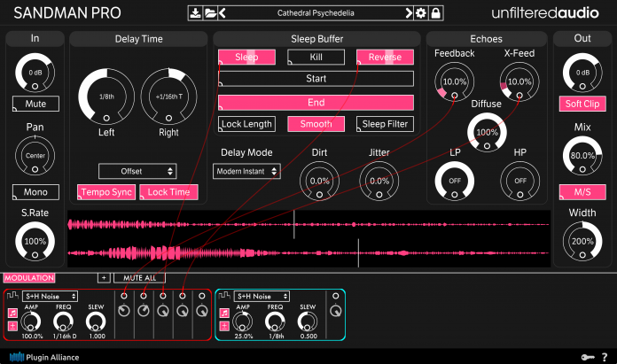Disable Tempo Sync

coord(106,192)
